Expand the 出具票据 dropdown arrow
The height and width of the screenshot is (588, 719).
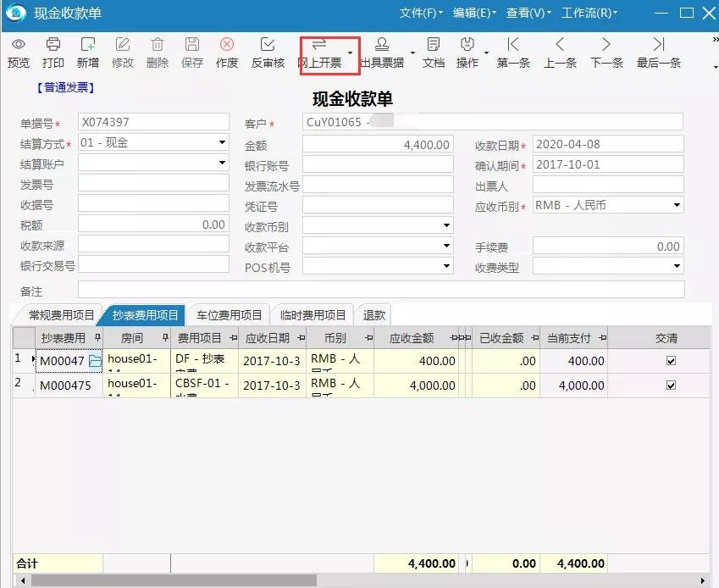(412, 53)
